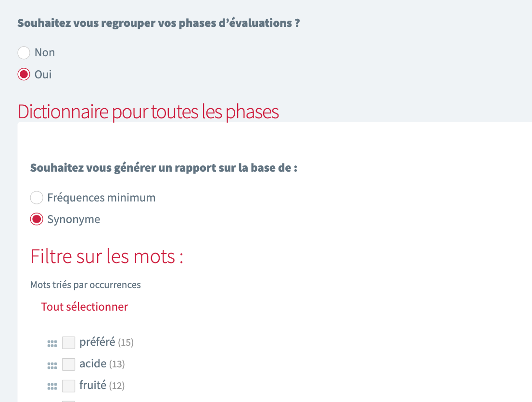Select the "Synonyme" option
532x402 pixels.
click(x=37, y=219)
